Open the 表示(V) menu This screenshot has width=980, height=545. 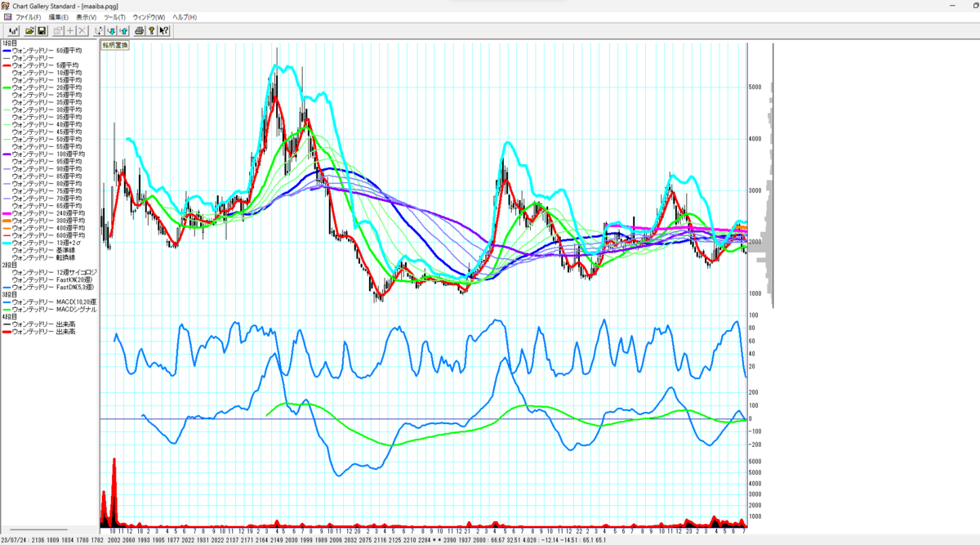86,16
